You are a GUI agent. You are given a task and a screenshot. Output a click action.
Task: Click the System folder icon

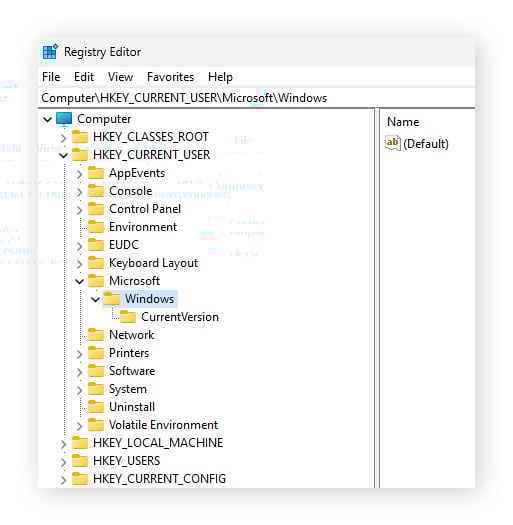click(x=96, y=389)
